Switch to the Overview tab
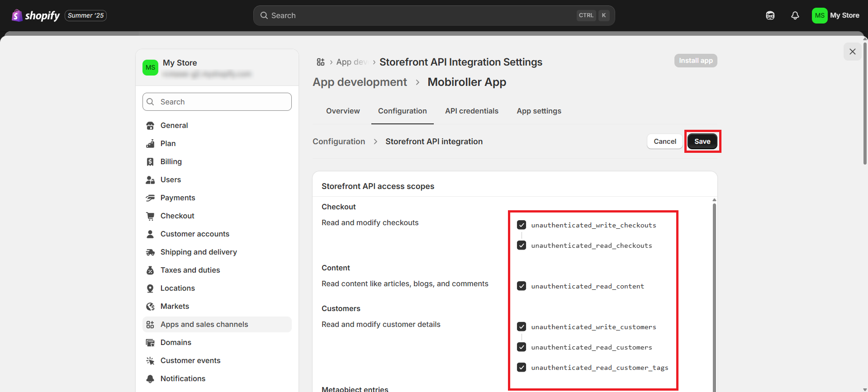The image size is (868, 392). point(343,111)
